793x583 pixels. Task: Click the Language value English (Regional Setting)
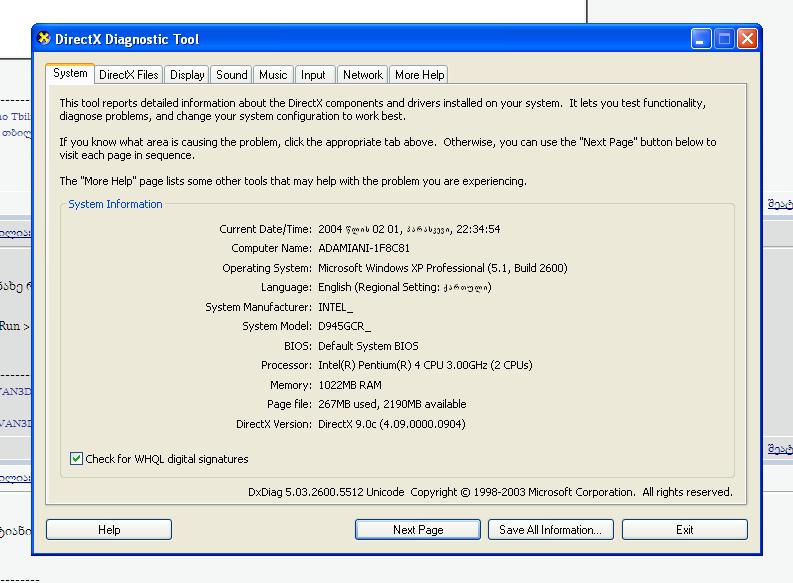point(405,287)
